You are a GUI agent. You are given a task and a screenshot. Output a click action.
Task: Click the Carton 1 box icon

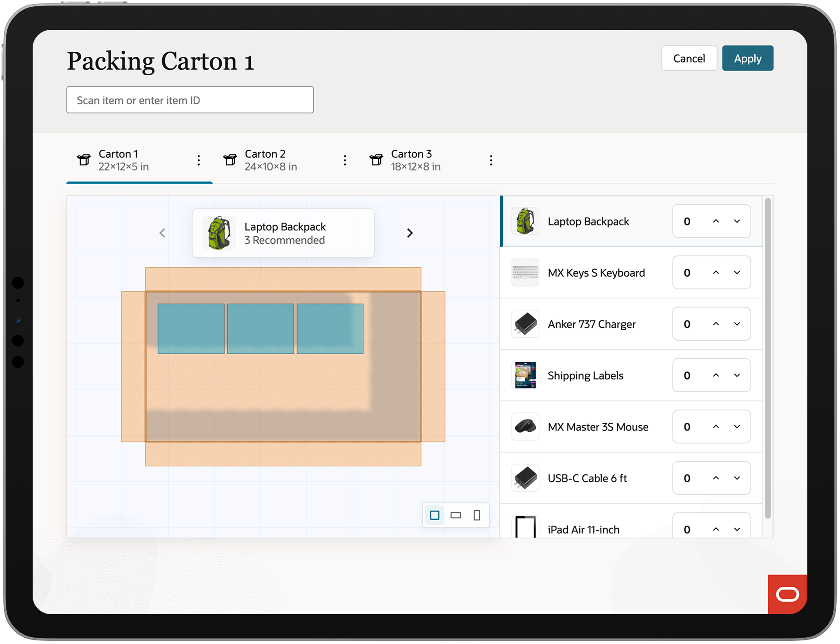(x=84, y=160)
